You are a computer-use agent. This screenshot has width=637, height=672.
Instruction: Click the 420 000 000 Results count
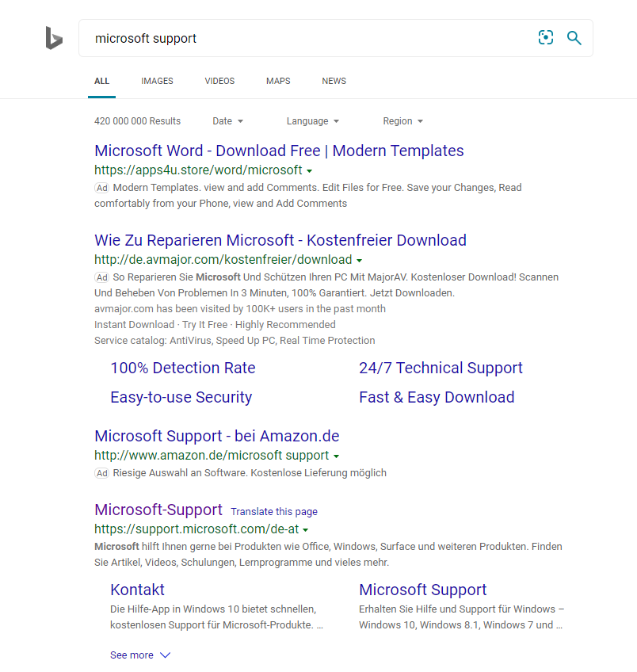pos(138,121)
